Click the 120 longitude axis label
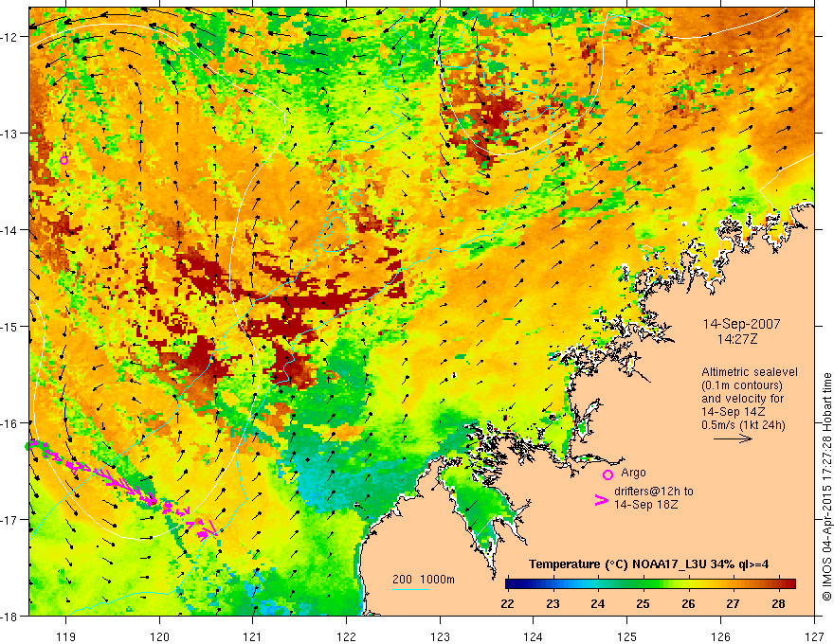This screenshot has width=834, height=644. coord(159,636)
